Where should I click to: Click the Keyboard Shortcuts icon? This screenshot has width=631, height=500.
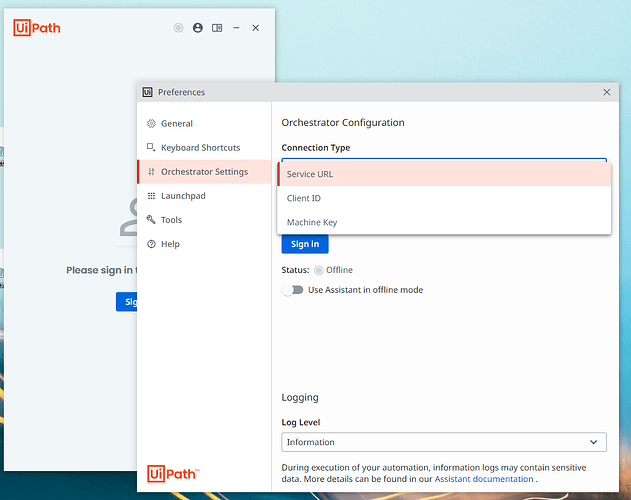pos(151,147)
